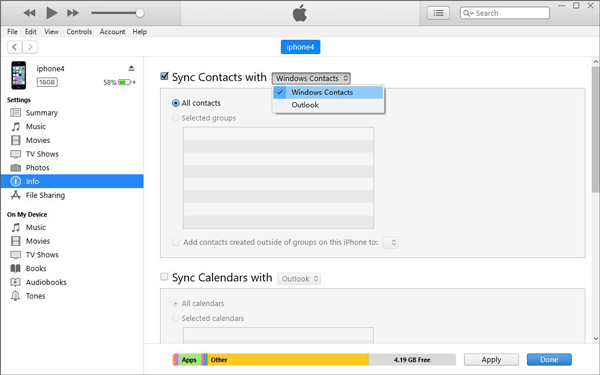Screen dimensions: 600x375
Task: Open Music icon under On My Device
Action: (16, 227)
